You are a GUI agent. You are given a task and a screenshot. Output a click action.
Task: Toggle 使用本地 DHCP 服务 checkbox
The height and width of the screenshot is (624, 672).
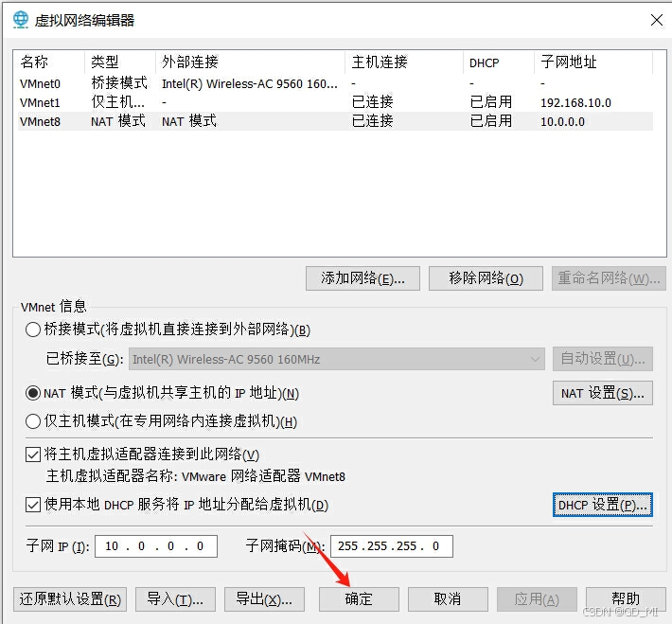tap(33, 505)
